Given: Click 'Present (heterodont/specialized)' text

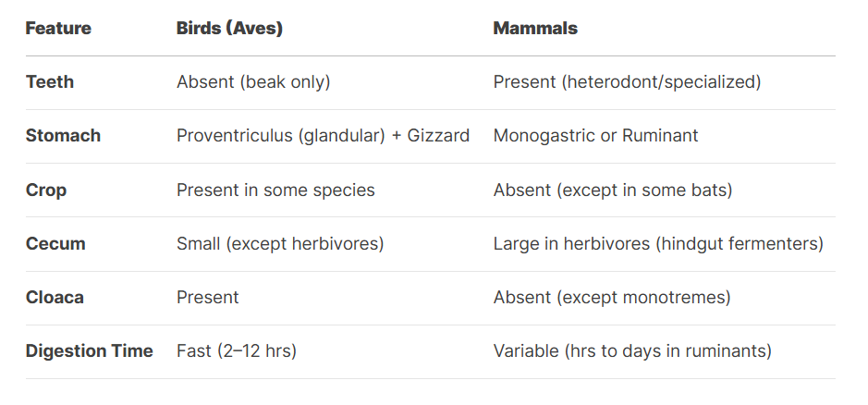Looking at the screenshot, I should click(x=627, y=82).
